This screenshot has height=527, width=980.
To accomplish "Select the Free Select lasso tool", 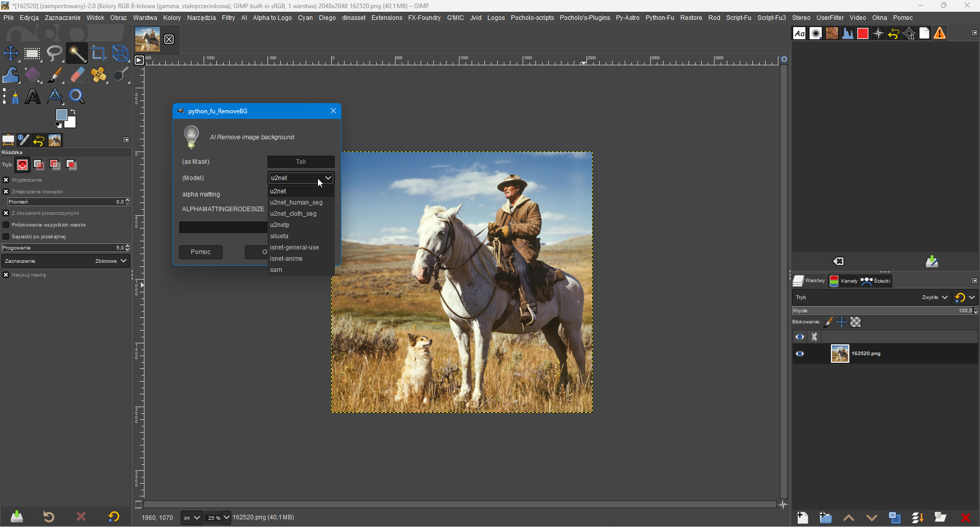I will click(x=55, y=54).
